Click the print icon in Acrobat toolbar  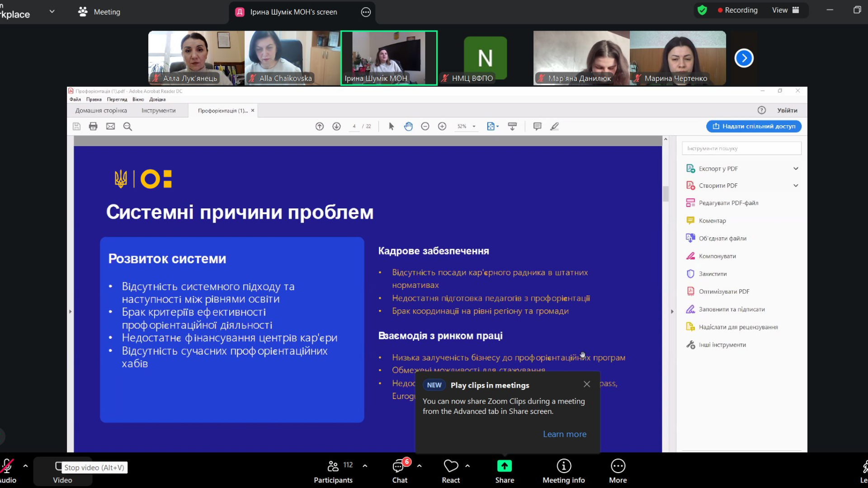pyautogui.click(x=93, y=127)
